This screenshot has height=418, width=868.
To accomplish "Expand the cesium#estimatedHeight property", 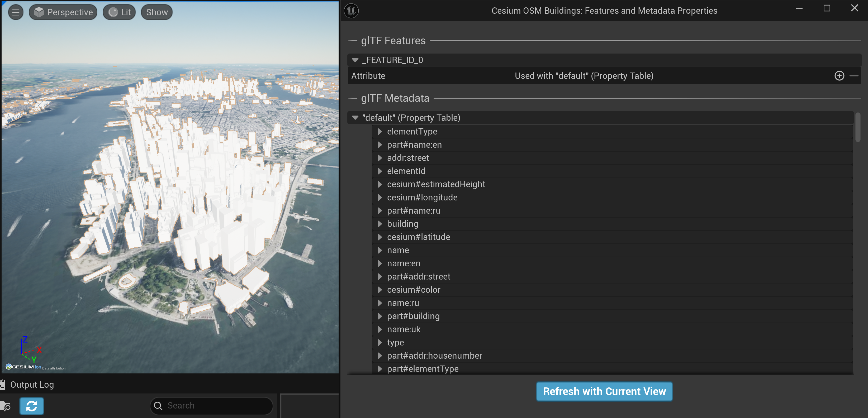I will (380, 184).
